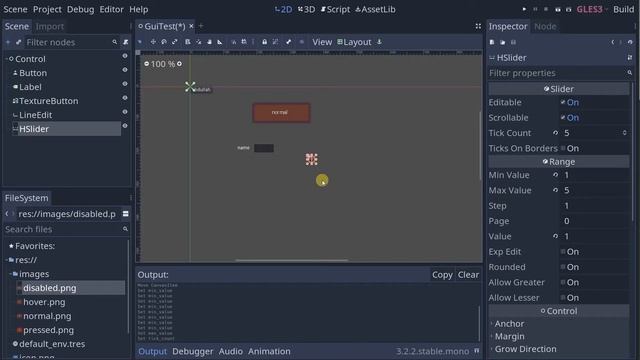Expand the Anchor section
Image resolution: width=640 pixels, height=360 pixels.
[509, 324]
